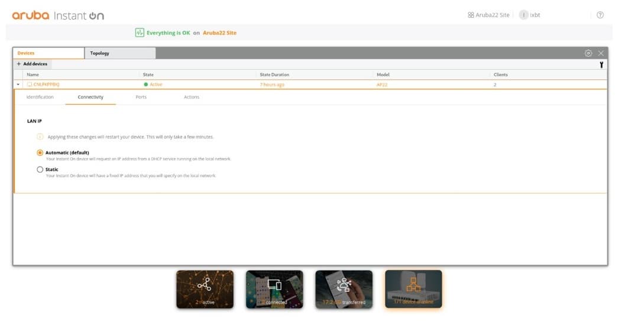Sort by the Clients column header
Screen dimensions: 644x321
click(x=501, y=75)
